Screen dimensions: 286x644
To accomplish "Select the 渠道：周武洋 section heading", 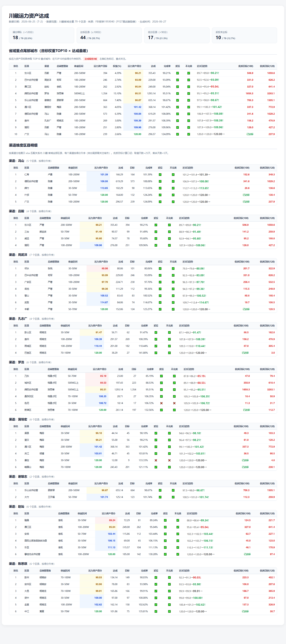I will click(x=18, y=255).
